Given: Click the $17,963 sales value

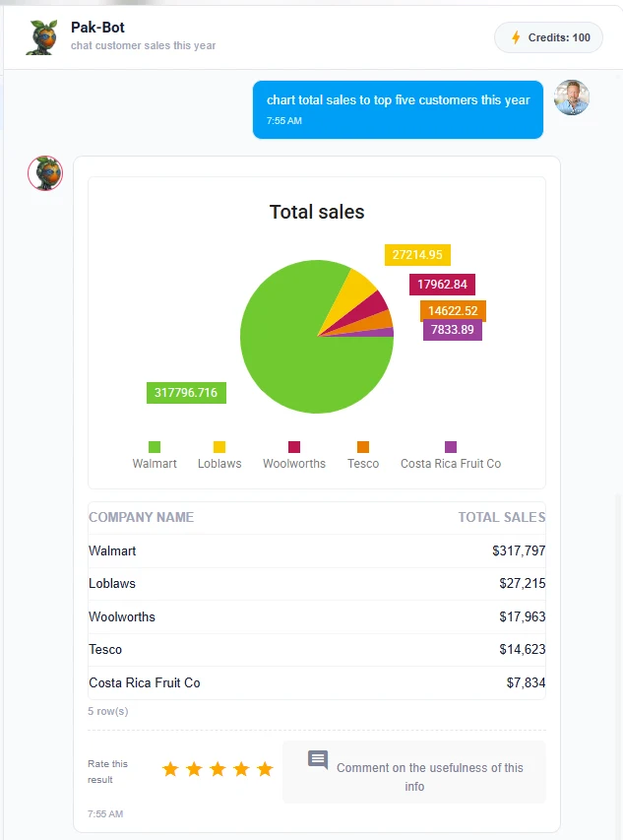Looking at the screenshot, I should [x=523, y=616].
